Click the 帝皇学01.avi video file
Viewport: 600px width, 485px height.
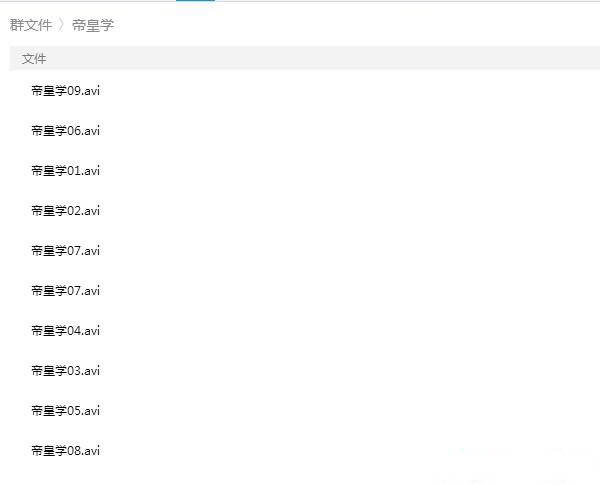pos(65,171)
